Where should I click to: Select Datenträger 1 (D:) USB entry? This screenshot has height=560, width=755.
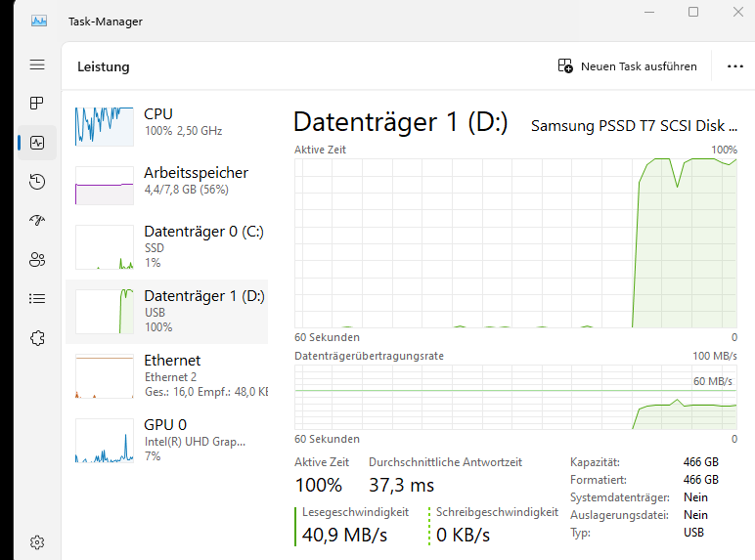tap(166, 311)
